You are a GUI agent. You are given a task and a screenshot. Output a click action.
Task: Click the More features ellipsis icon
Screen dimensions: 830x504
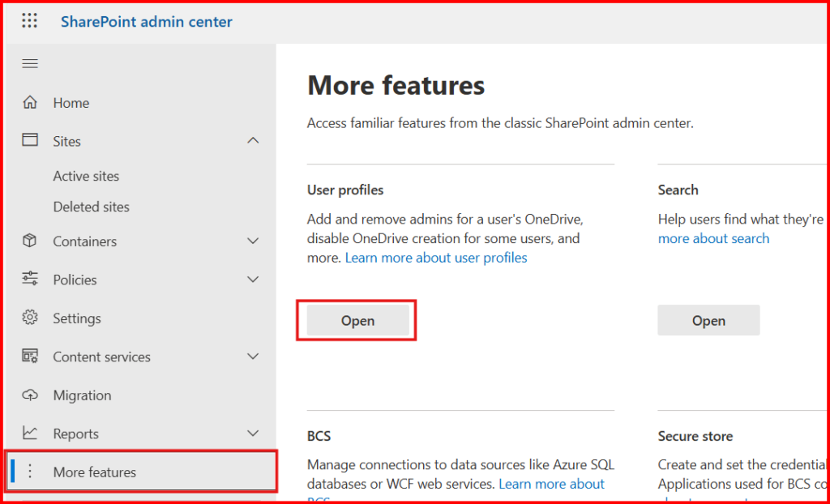coord(30,471)
